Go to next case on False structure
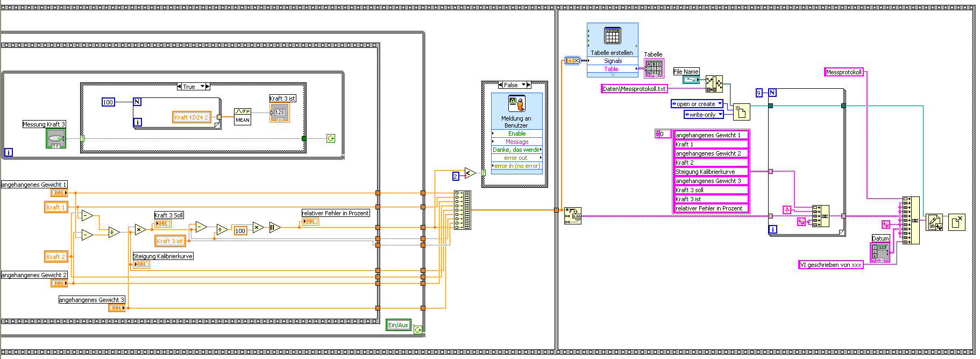Image resolution: width=980 pixels, height=359 pixels. coord(529,85)
